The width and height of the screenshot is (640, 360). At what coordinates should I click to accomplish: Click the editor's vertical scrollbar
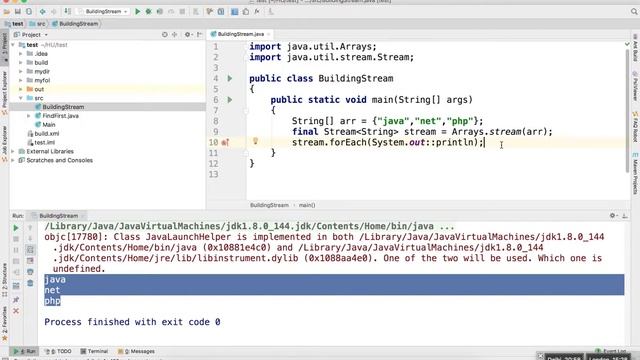pos(627,110)
